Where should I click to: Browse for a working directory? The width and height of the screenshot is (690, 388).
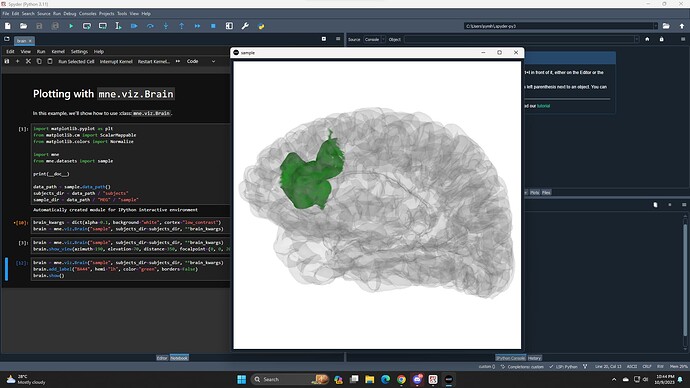pyautogui.click(x=666, y=26)
